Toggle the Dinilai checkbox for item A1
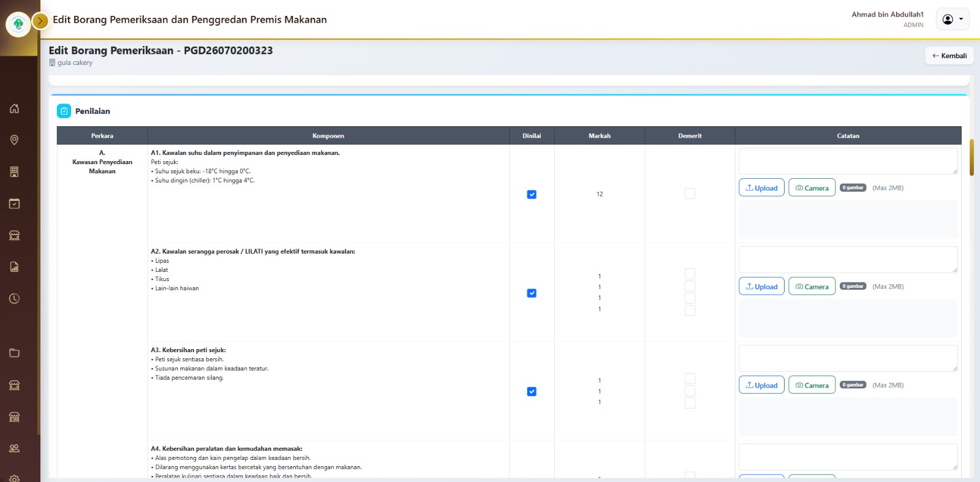 [x=532, y=194]
